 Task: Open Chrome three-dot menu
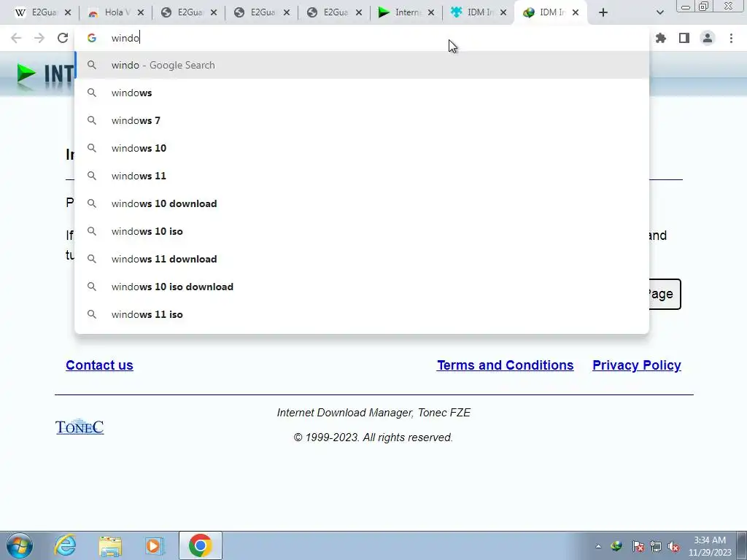tap(731, 38)
